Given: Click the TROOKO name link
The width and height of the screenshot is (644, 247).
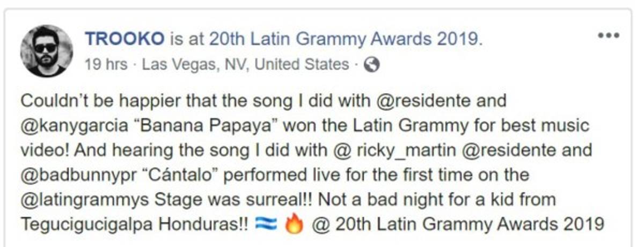Looking at the screenshot, I should 124,38.
